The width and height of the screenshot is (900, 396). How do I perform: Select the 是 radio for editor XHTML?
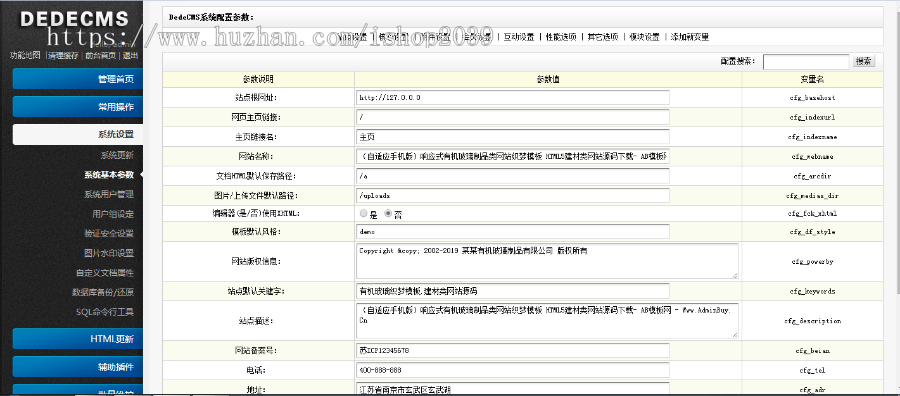363,213
